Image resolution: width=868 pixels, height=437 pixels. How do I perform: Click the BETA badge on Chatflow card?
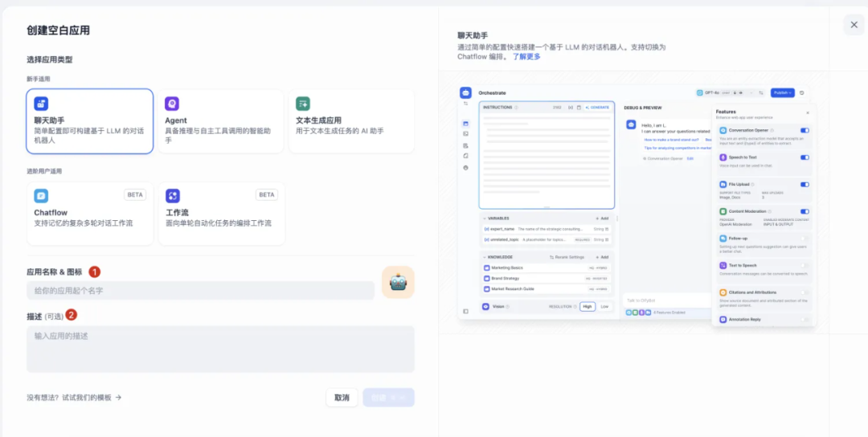[135, 194]
